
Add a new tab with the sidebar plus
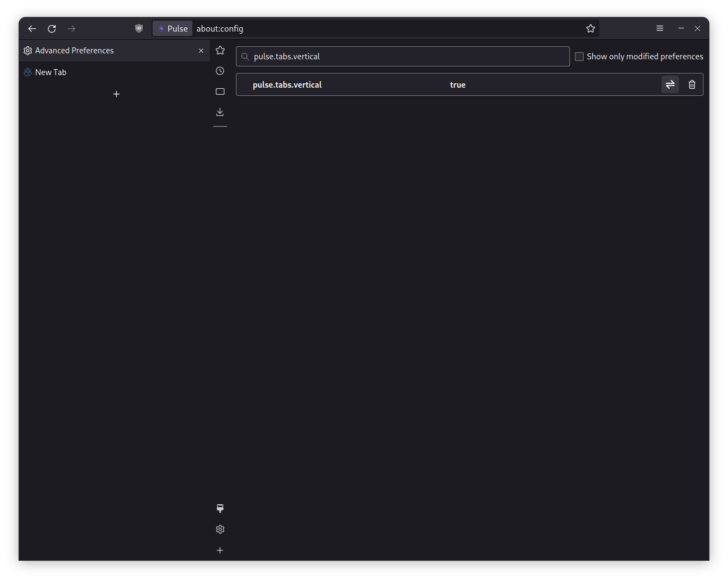[116, 94]
